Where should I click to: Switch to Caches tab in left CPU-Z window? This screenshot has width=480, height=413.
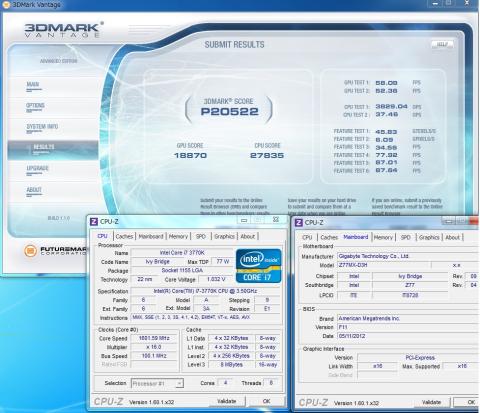[124, 236]
